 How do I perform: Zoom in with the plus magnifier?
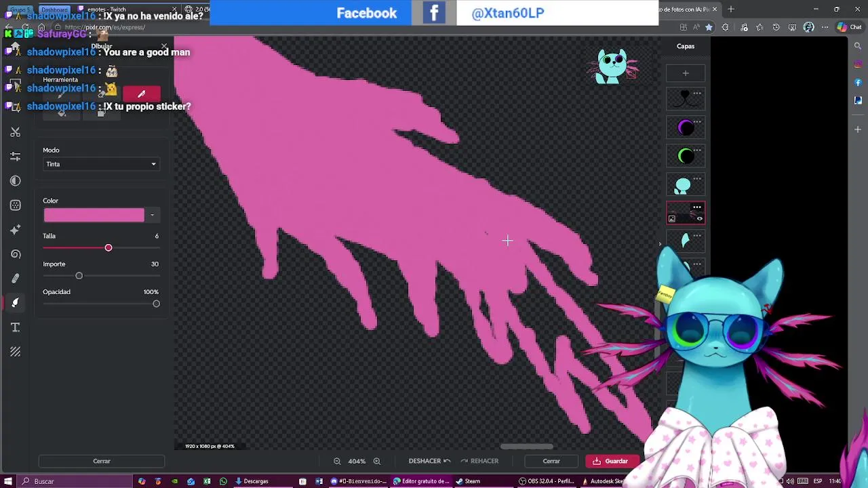click(x=377, y=461)
